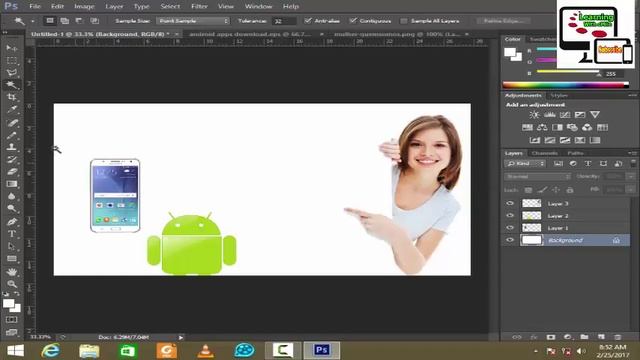Toggle the Contiguous checkbox
This screenshot has width=640, height=360.
(353, 20)
